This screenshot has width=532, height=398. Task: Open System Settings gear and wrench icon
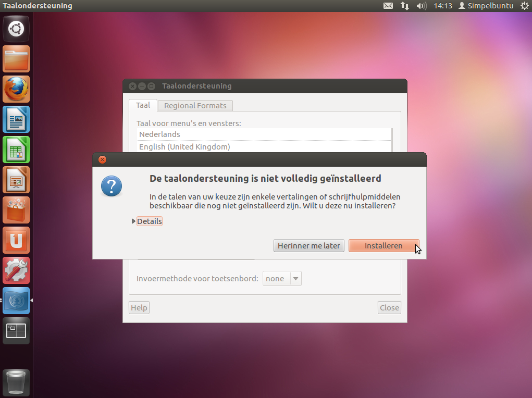pyautogui.click(x=16, y=270)
